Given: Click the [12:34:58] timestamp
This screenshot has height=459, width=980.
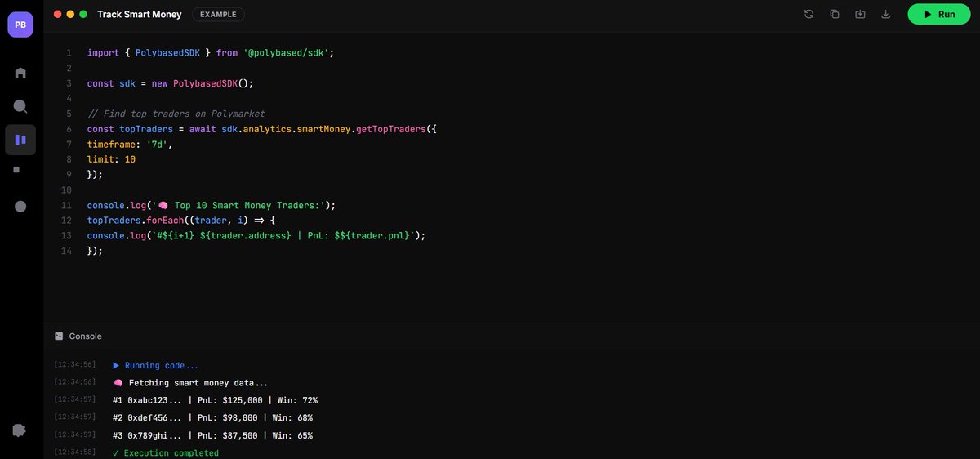Looking at the screenshot, I should pyautogui.click(x=74, y=452).
